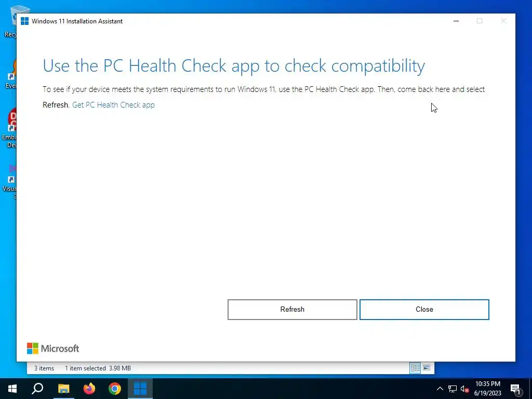The image size is (532, 399).
Task: Open File Explorer from the taskbar
Action: coord(63,389)
